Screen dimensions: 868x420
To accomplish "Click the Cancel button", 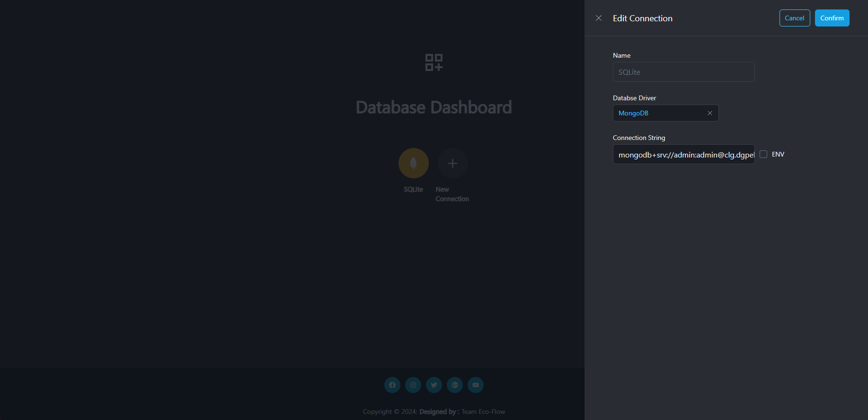I will click(x=795, y=18).
